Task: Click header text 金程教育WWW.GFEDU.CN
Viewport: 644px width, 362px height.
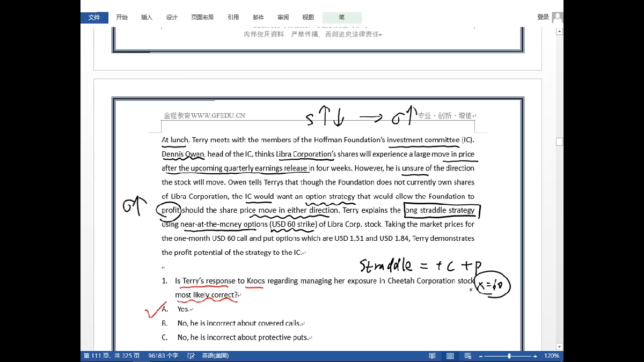Action: click(x=204, y=115)
